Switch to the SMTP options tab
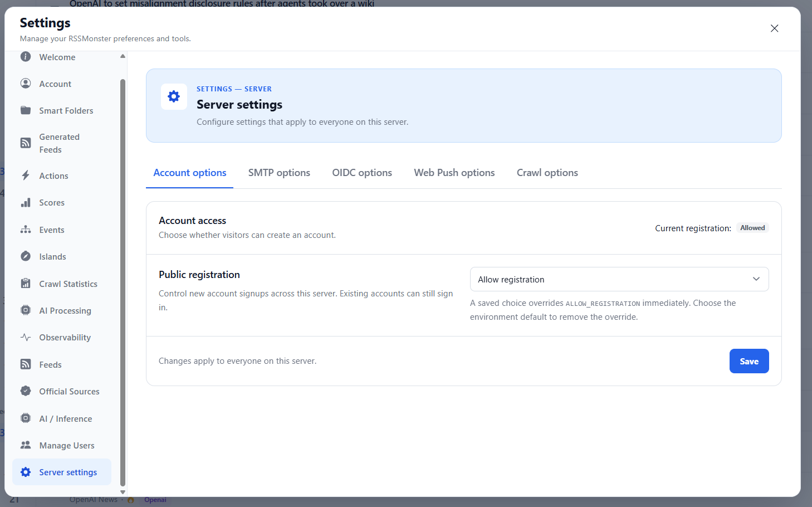 click(x=279, y=173)
